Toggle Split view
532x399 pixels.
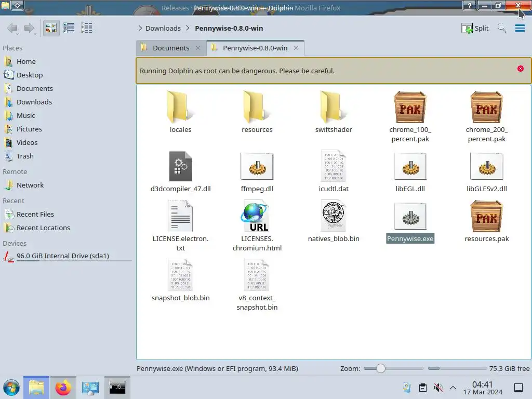pyautogui.click(x=475, y=28)
